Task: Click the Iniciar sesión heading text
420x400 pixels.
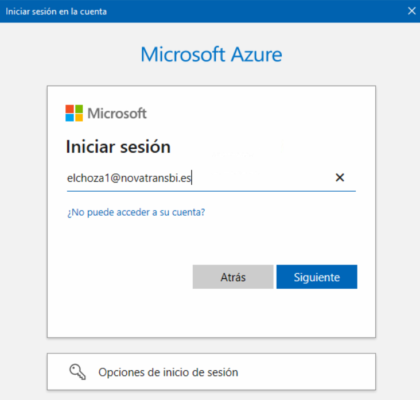Action: 118,147
